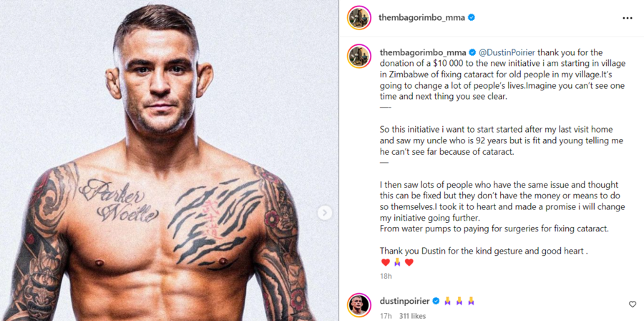Click the 18h caption timestamp

coord(386,276)
